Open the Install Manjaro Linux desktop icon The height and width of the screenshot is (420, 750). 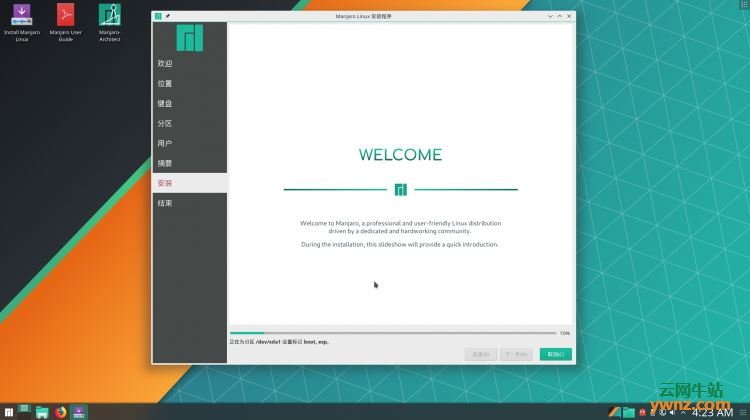click(22, 22)
